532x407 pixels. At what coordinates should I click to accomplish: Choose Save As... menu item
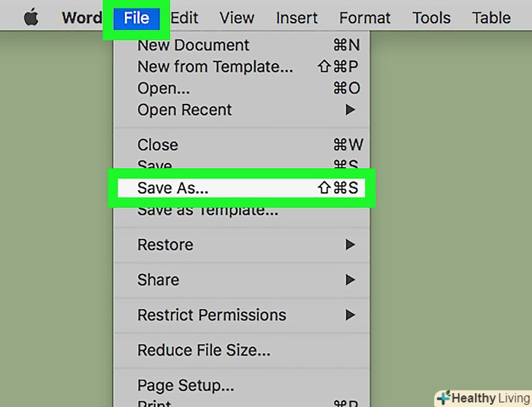173,188
